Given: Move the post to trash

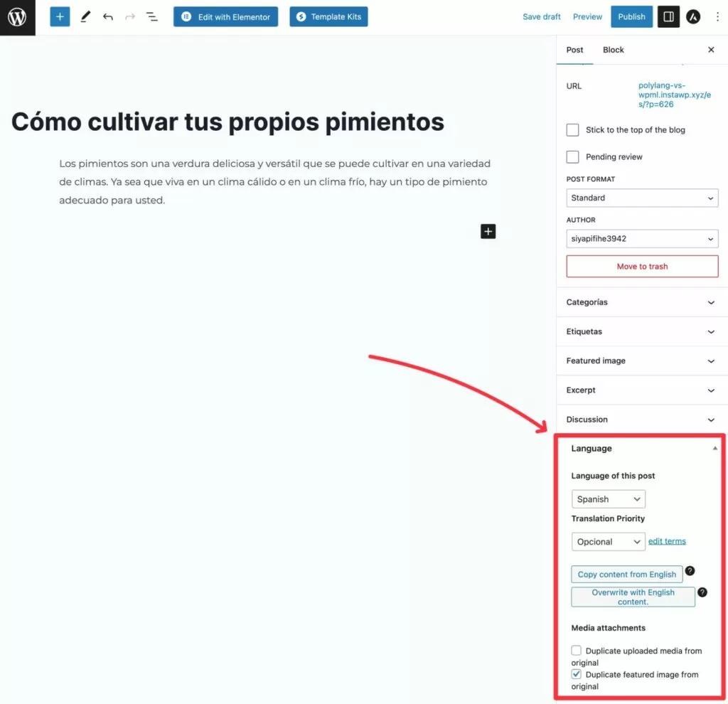Looking at the screenshot, I should coord(642,266).
